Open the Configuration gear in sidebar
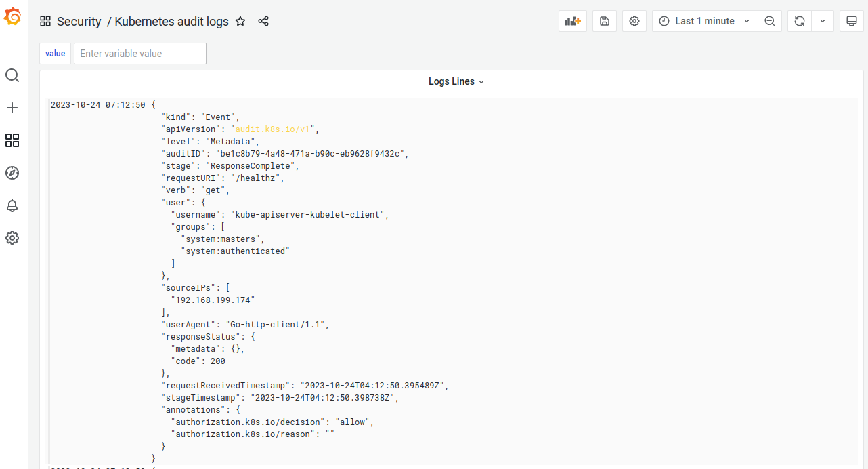 (x=12, y=238)
